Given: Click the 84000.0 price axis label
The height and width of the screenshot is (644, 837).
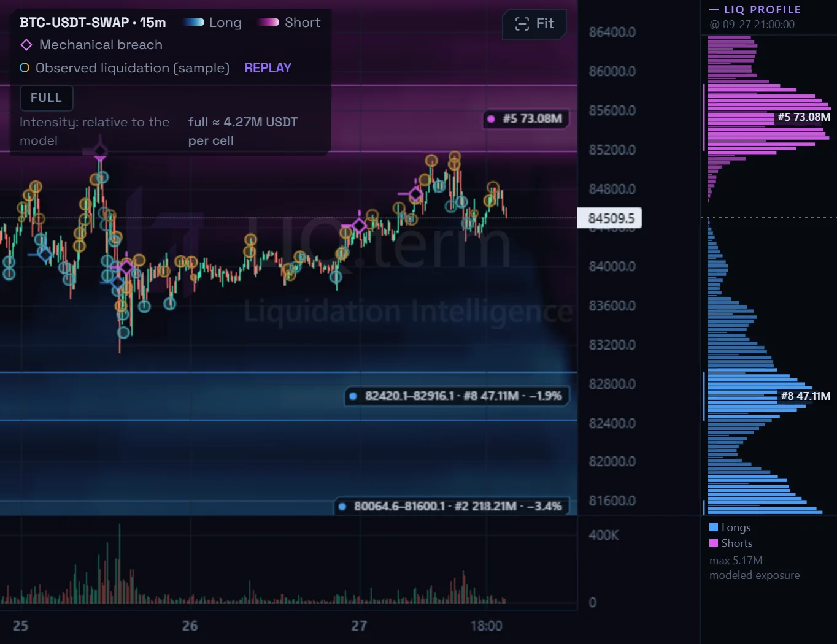Looking at the screenshot, I should (612, 267).
